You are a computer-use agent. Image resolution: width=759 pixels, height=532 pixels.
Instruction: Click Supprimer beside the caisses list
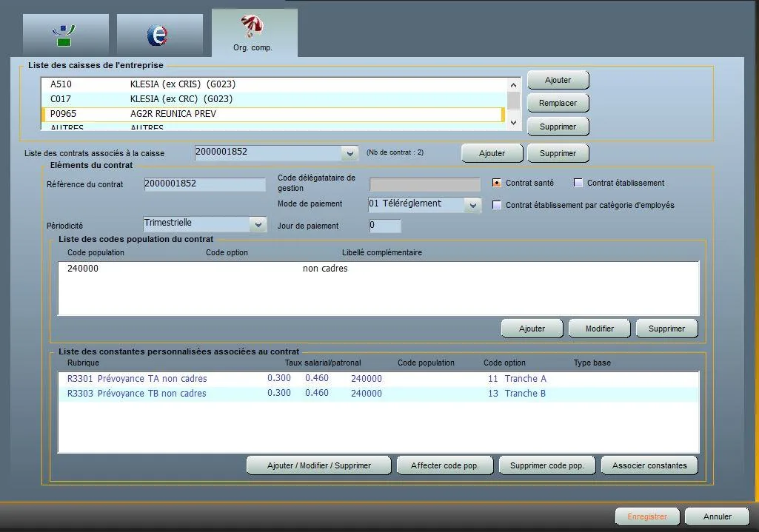[558, 127]
